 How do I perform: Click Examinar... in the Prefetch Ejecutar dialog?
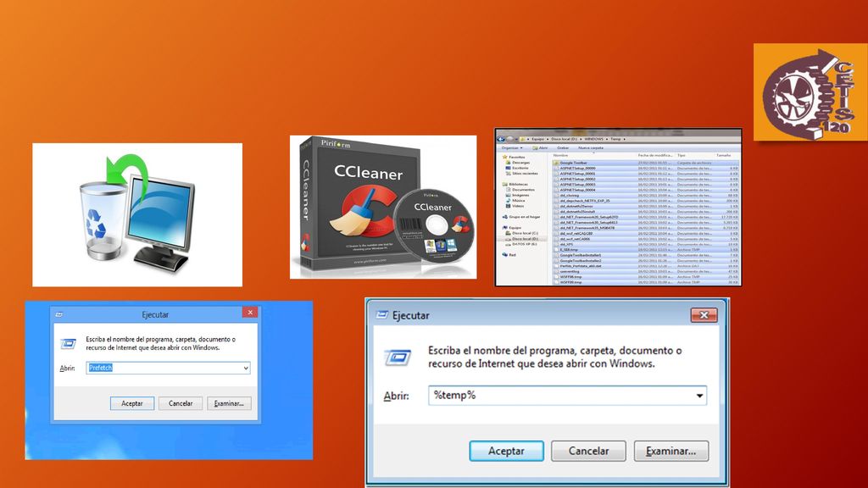(x=229, y=403)
